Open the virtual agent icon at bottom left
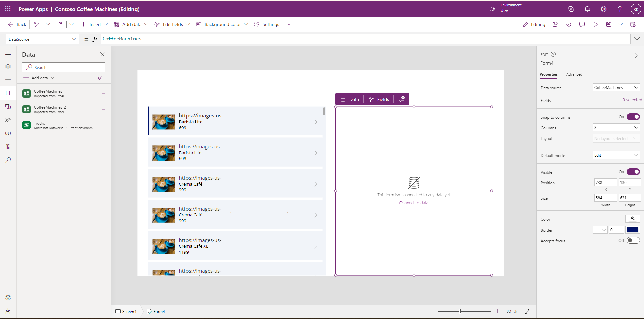The image size is (644, 319). [8, 311]
